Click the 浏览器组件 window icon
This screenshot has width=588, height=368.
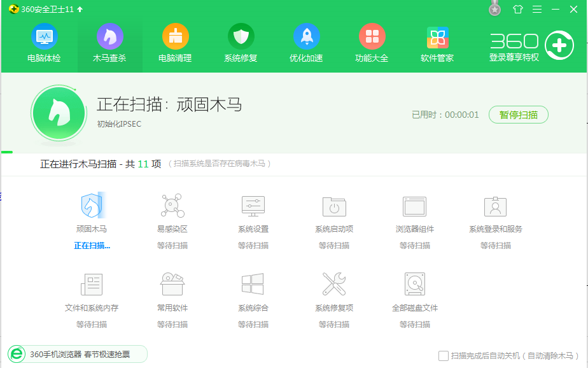click(414, 206)
